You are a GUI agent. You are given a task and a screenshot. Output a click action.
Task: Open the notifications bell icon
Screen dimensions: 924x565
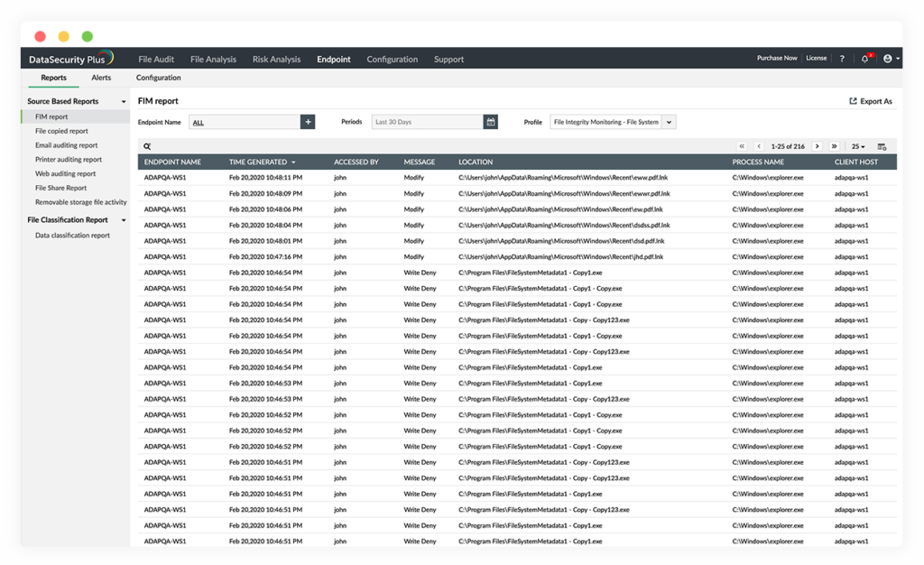864,57
